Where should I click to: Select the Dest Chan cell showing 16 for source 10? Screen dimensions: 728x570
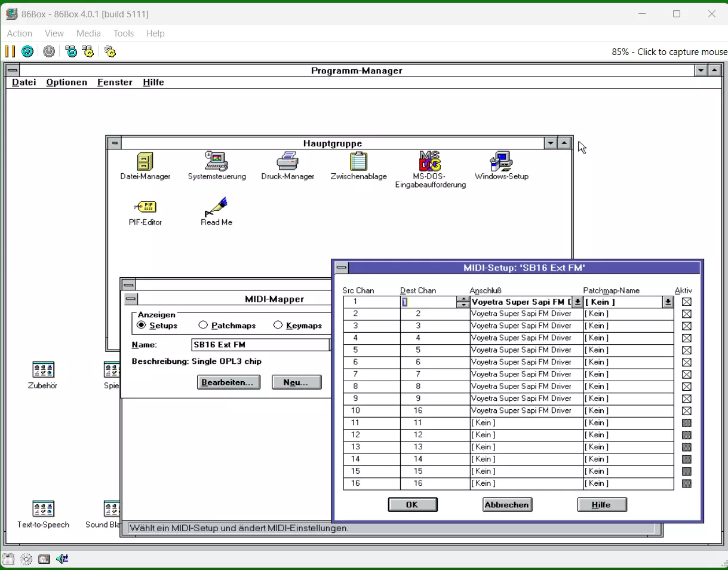435,410
